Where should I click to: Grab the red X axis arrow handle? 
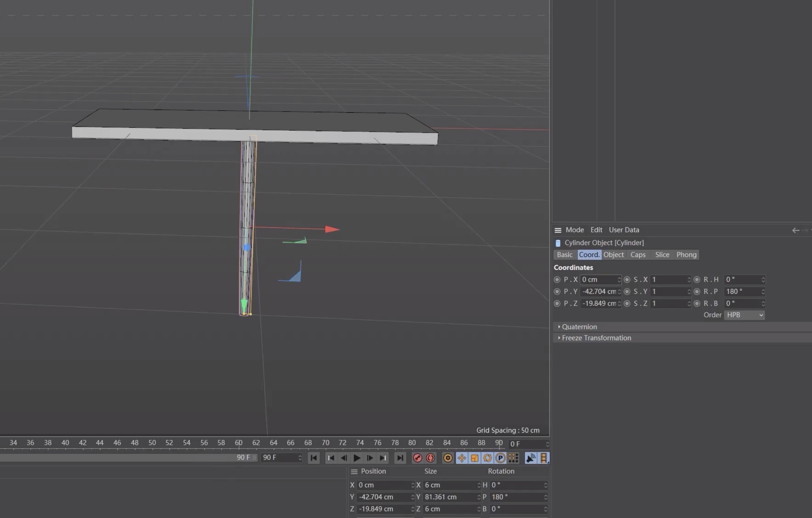click(x=332, y=229)
